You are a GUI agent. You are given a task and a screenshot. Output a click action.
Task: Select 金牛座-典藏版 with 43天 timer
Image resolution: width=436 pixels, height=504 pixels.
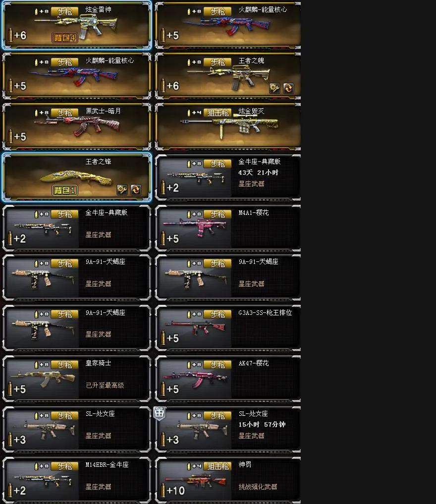[x=228, y=177]
